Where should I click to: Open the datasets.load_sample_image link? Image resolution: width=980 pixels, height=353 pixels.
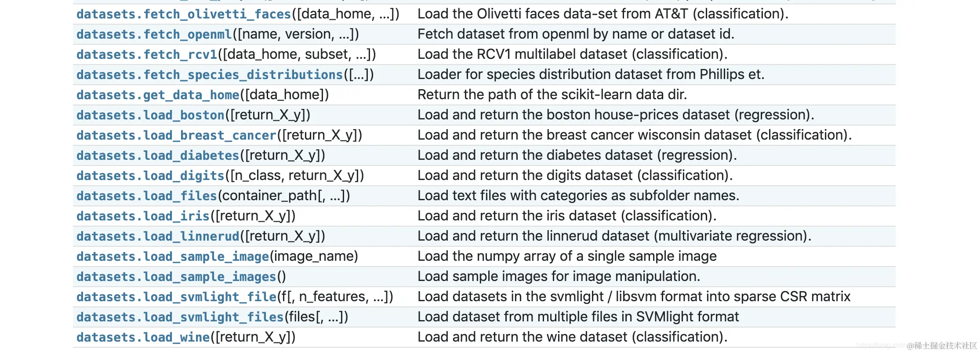[173, 257]
